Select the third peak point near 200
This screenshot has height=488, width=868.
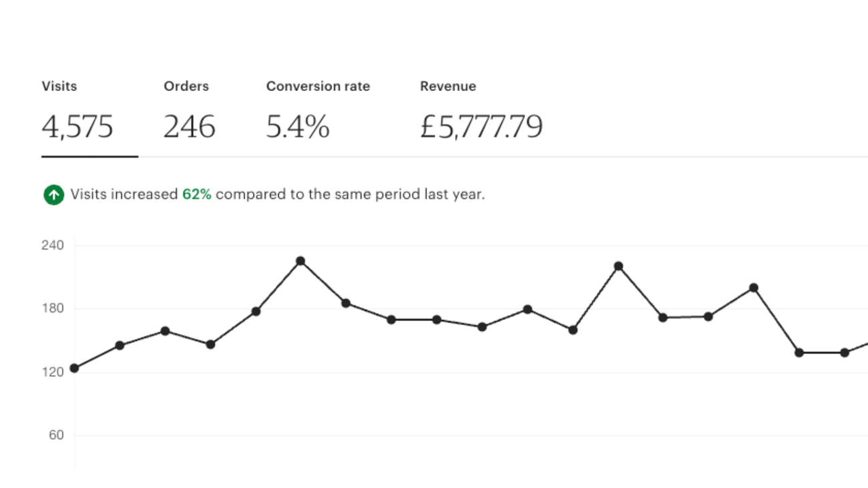(754, 288)
